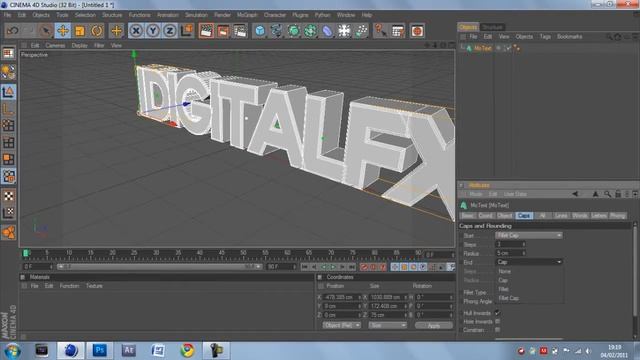The height and width of the screenshot is (360, 640).
Task: Click the Radius 5 cm field
Action: (x=510, y=253)
